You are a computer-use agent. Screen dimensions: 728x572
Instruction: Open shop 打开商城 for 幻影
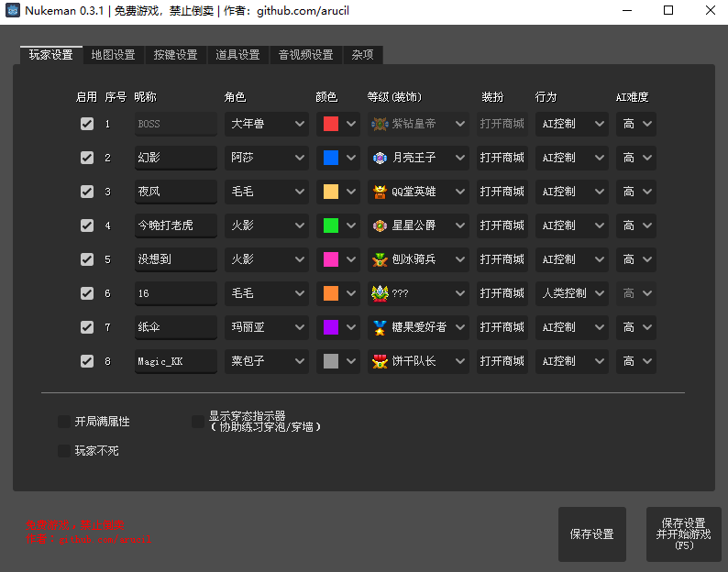coord(502,158)
